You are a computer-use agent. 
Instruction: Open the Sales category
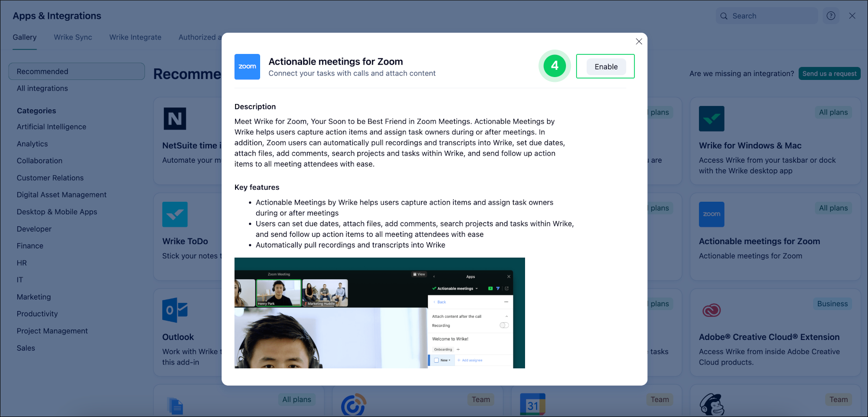[26, 348]
